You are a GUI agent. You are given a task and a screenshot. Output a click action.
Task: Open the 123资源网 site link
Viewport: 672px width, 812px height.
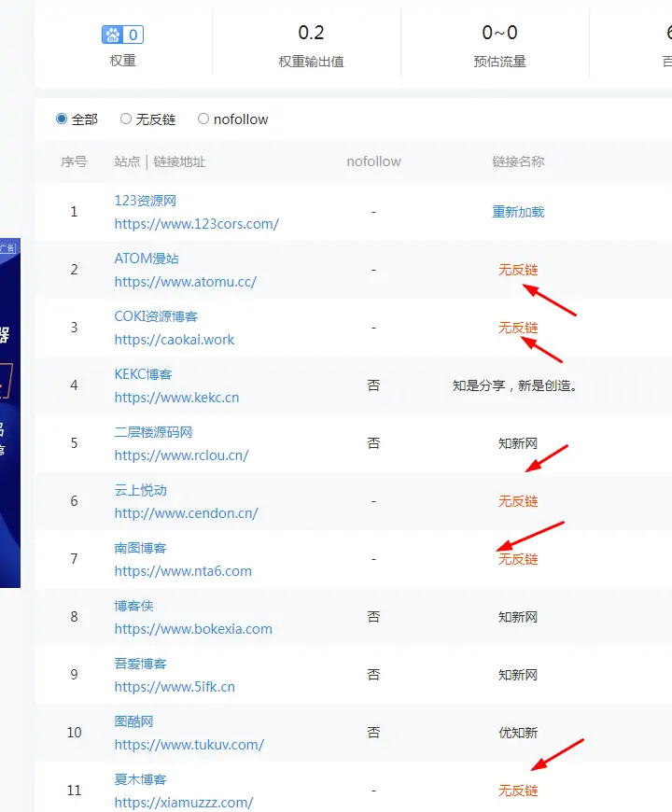point(145,201)
